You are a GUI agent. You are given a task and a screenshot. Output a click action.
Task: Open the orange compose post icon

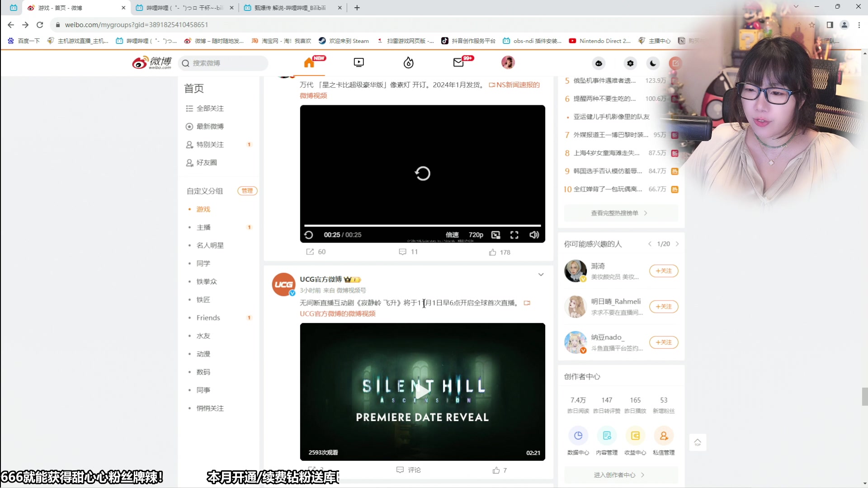click(x=675, y=63)
